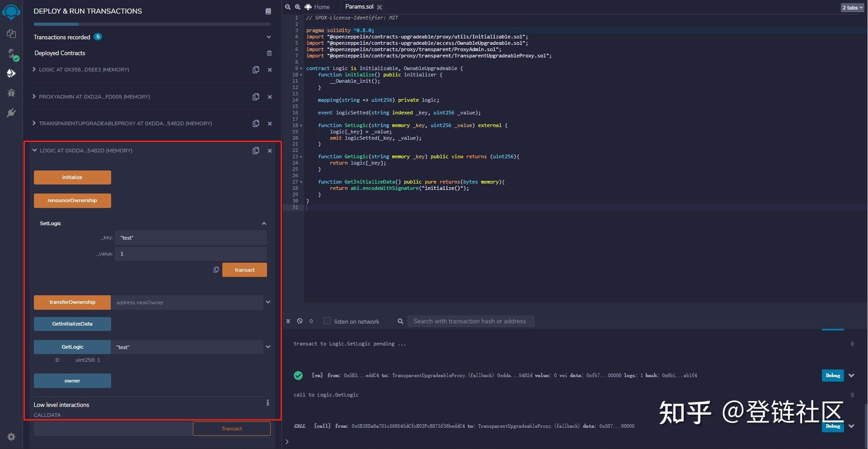Viewport: 868px width, 449px height.
Task: Debug the vm SetLogic transaction
Action: (x=833, y=375)
